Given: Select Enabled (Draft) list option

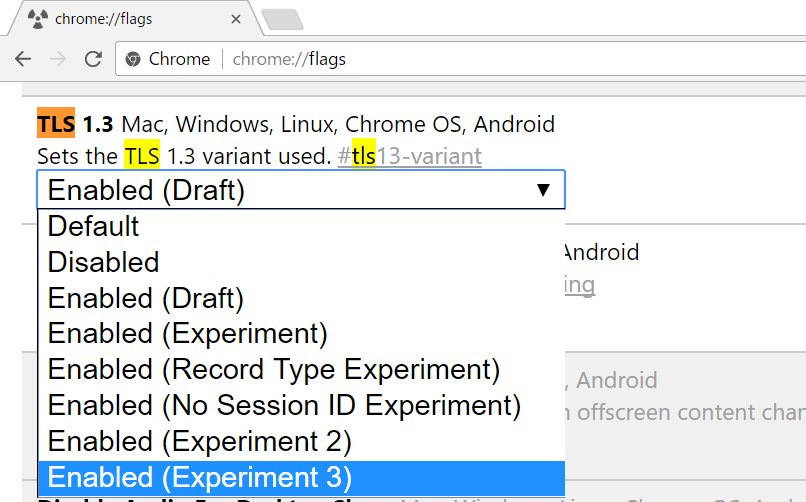Looking at the screenshot, I should [301, 298].
